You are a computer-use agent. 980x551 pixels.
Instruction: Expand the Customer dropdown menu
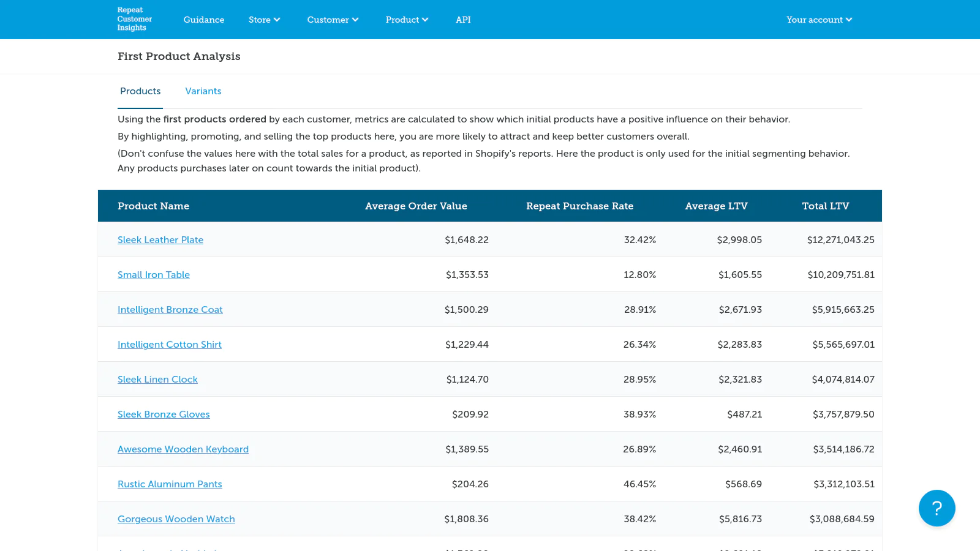click(333, 20)
